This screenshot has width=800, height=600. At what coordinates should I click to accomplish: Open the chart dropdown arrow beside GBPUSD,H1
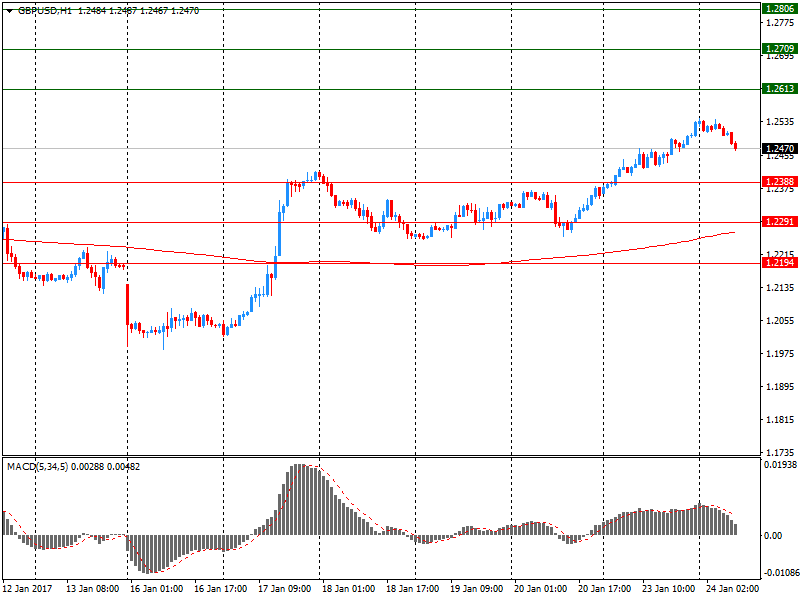9,11
